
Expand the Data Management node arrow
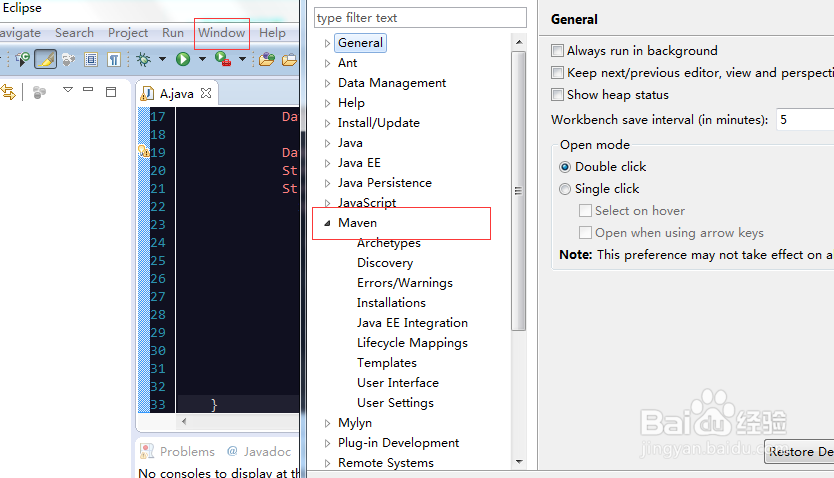point(327,83)
